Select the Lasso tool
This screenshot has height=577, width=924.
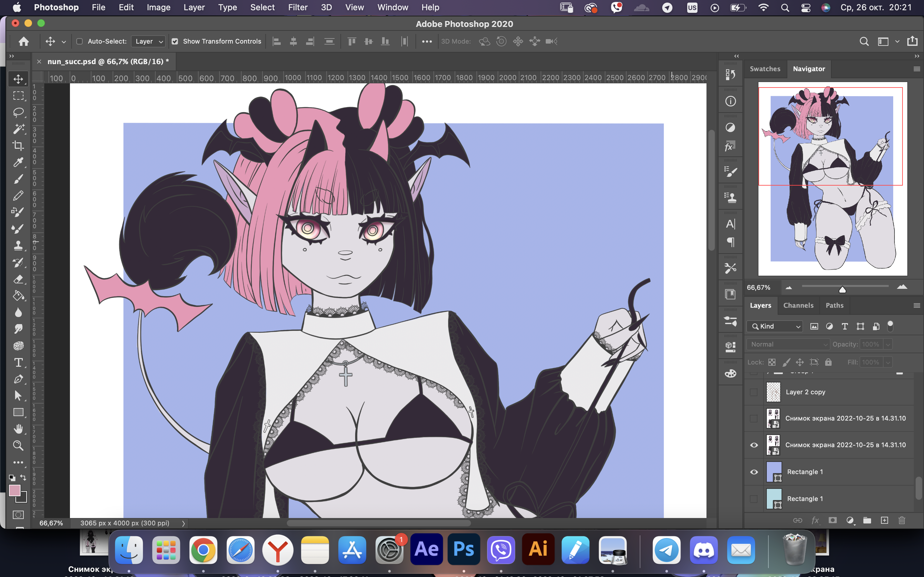[18, 112]
